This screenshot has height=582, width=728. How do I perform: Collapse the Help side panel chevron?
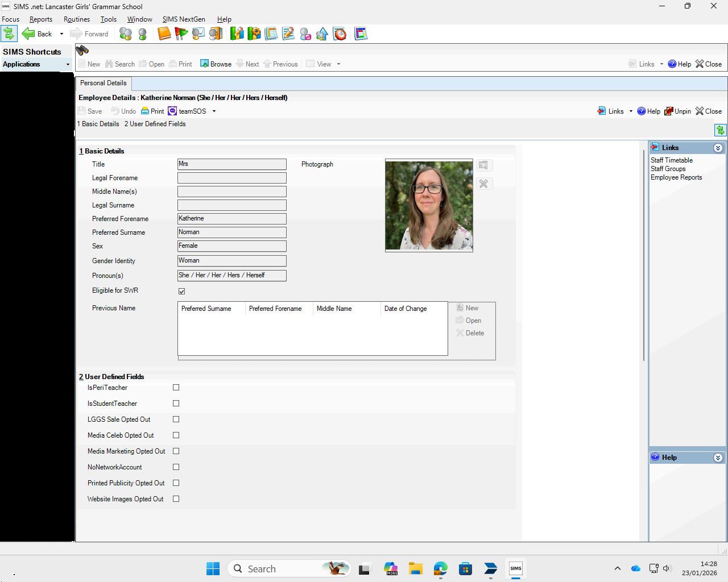click(x=718, y=458)
